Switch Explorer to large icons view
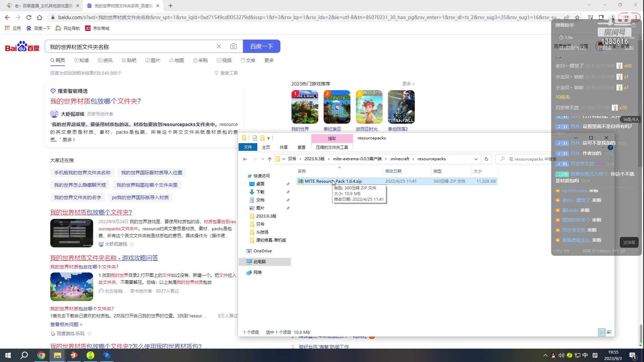 [609, 332]
